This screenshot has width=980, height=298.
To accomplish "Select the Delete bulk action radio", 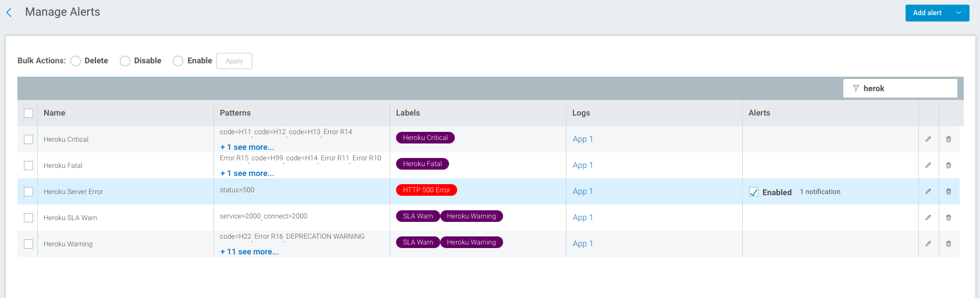I will click(76, 61).
